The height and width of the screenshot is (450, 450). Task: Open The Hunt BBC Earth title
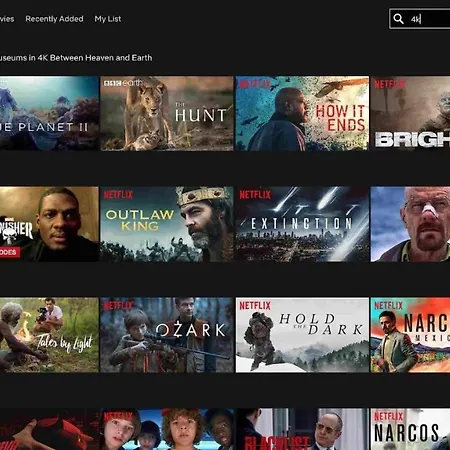pyautogui.click(x=167, y=113)
